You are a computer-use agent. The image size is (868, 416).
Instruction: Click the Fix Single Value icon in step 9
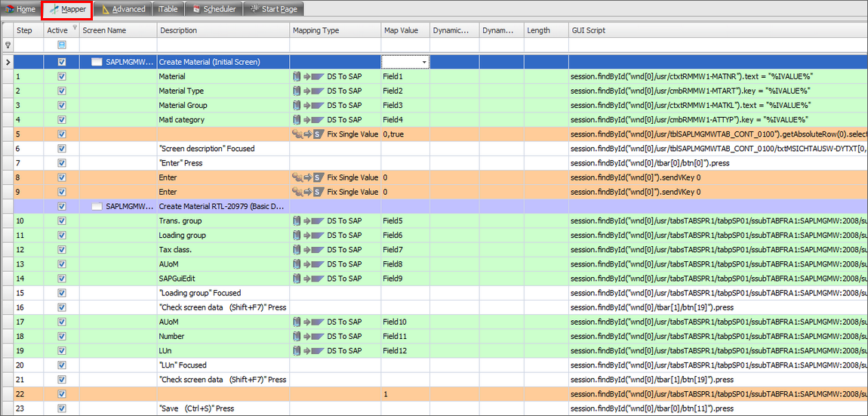point(309,192)
